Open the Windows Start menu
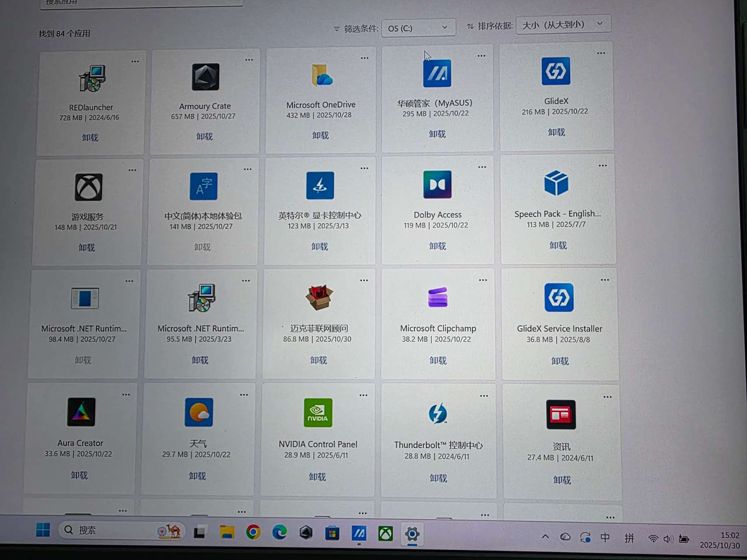Viewport: 747px width, 560px height. point(43,530)
